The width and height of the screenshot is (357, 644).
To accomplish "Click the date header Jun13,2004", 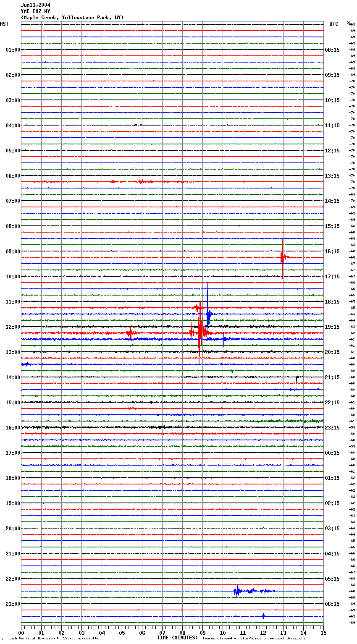I will pyautogui.click(x=35, y=5).
